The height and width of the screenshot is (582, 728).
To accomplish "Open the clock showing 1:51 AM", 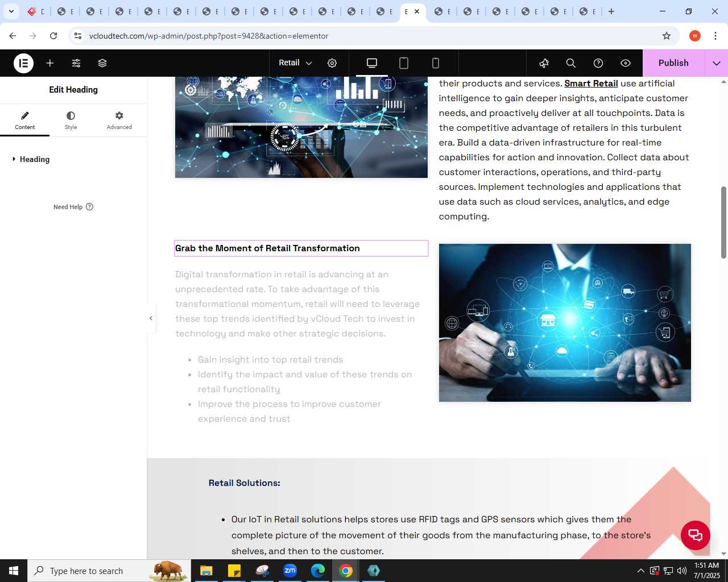I will coord(706,571).
